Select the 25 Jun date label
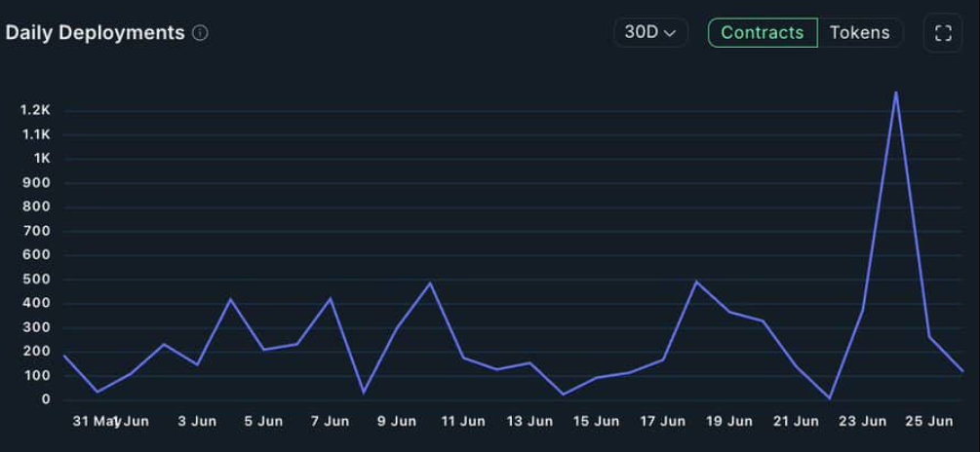Screen dimensions: 980x452 [929, 422]
